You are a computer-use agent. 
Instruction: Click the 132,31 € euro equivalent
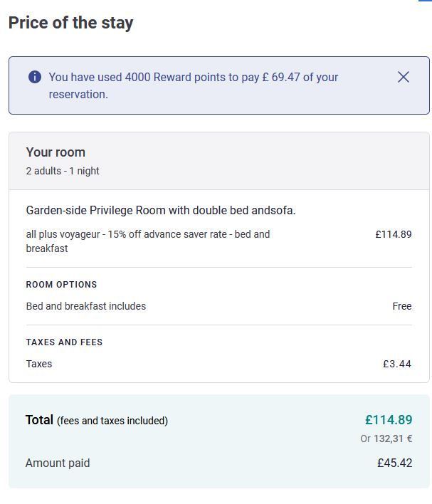(393, 439)
